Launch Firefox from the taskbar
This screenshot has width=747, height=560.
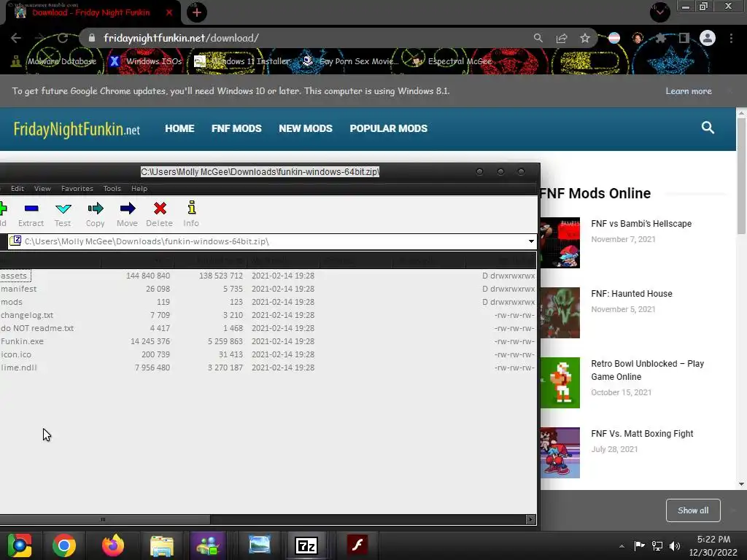(113, 545)
